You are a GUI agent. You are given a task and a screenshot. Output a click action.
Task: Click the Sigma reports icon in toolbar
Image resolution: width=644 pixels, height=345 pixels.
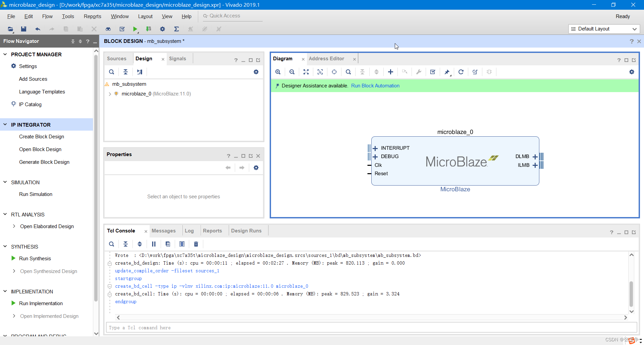176,29
